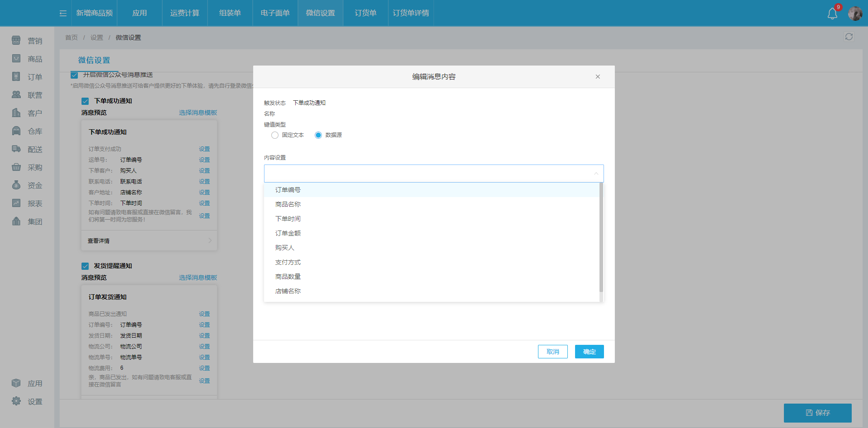
Task: Disable the 下单成功通知 checkbox
Action: tap(85, 101)
